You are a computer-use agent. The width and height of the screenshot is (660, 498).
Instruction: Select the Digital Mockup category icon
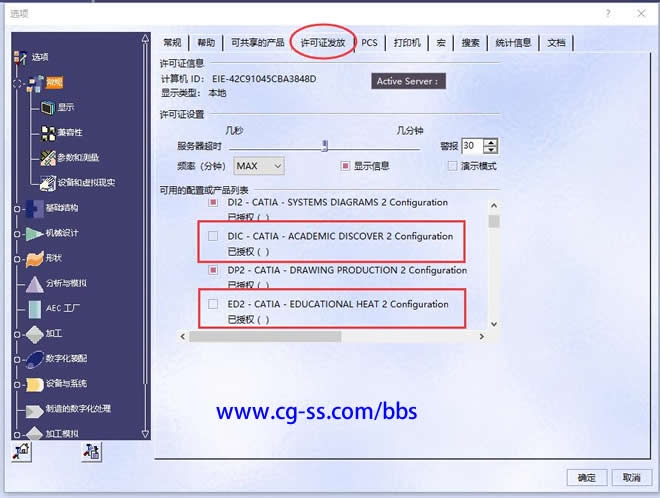click(x=35, y=359)
